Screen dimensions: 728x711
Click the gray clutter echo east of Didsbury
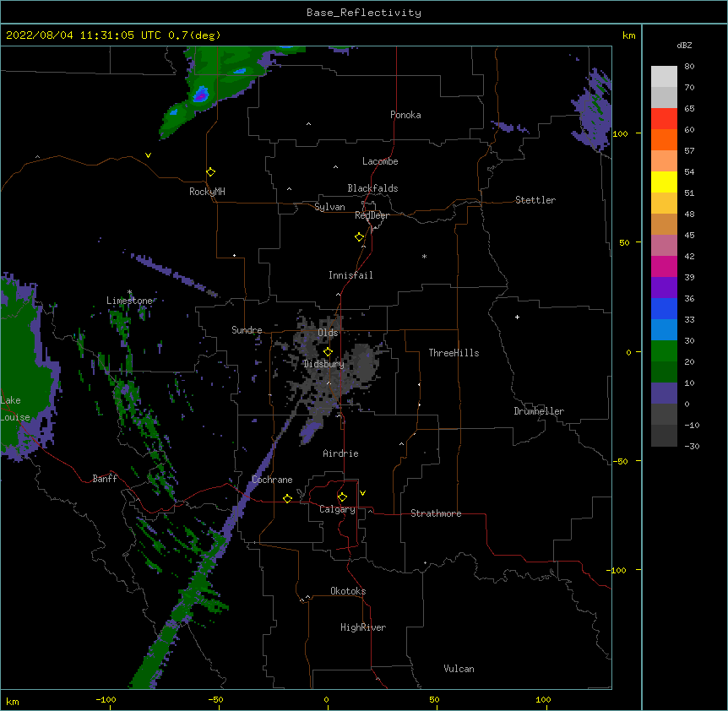click(x=363, y=363)
